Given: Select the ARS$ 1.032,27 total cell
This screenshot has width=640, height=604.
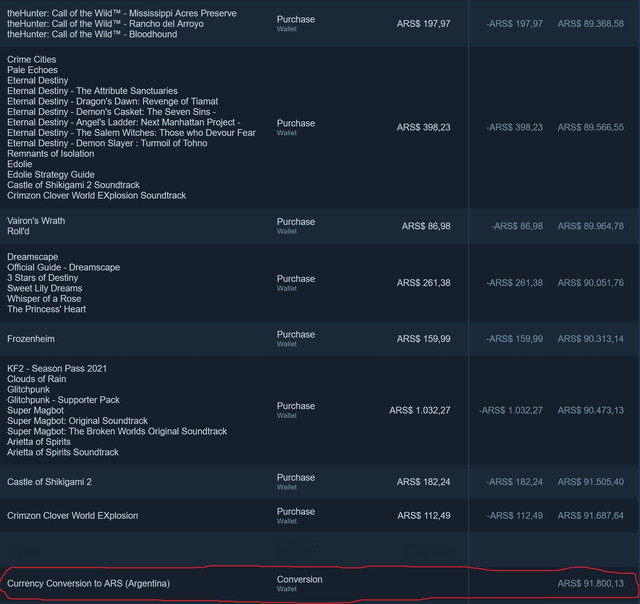Looking at the screenshot, I should [x=420, y=411].
